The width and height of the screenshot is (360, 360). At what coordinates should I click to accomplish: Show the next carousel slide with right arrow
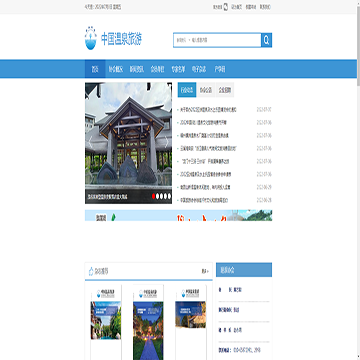click(x=167, y=142)
